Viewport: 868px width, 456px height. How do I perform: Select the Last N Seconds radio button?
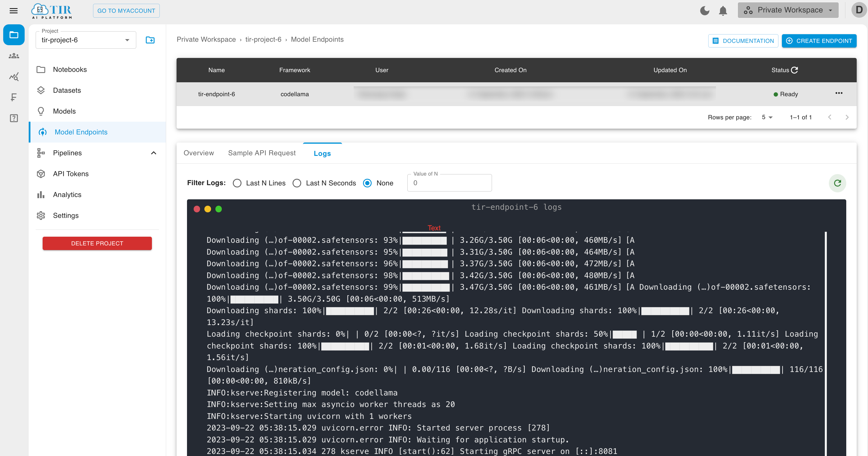(x=297, y=183)
